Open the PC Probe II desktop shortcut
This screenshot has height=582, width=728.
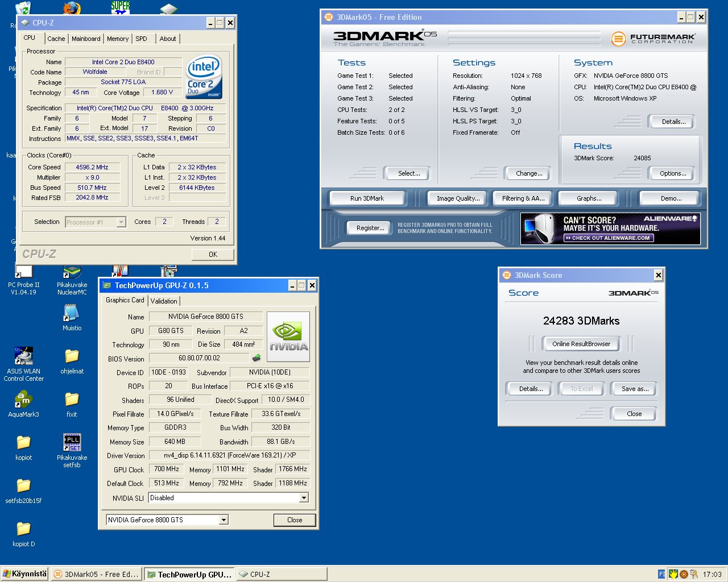[24, 280]
